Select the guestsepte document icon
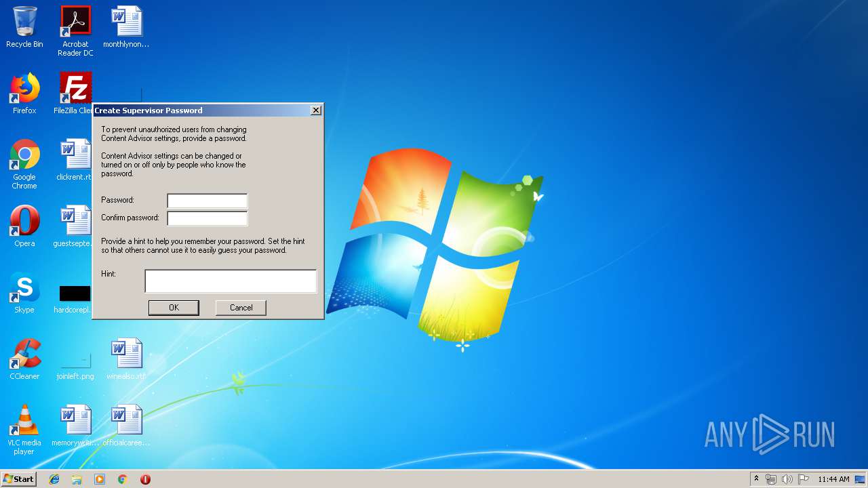Viewport: 868px width, 488px height. pyautogui.click(x=72, y=226)
